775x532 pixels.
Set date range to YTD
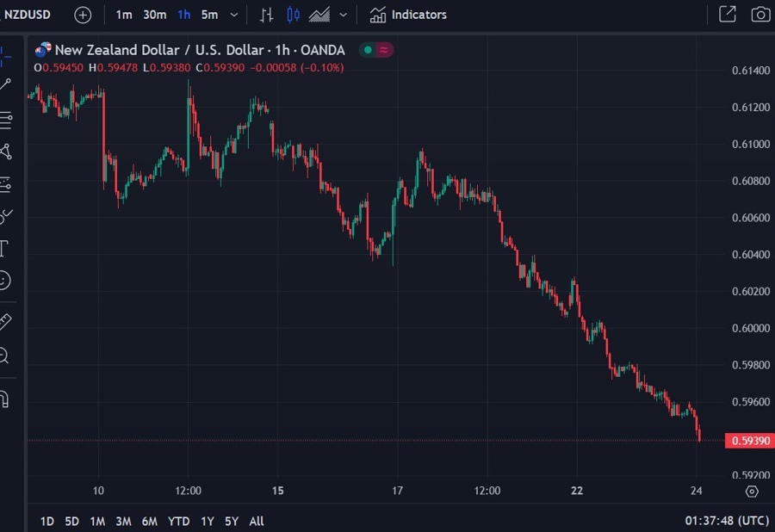178,521
